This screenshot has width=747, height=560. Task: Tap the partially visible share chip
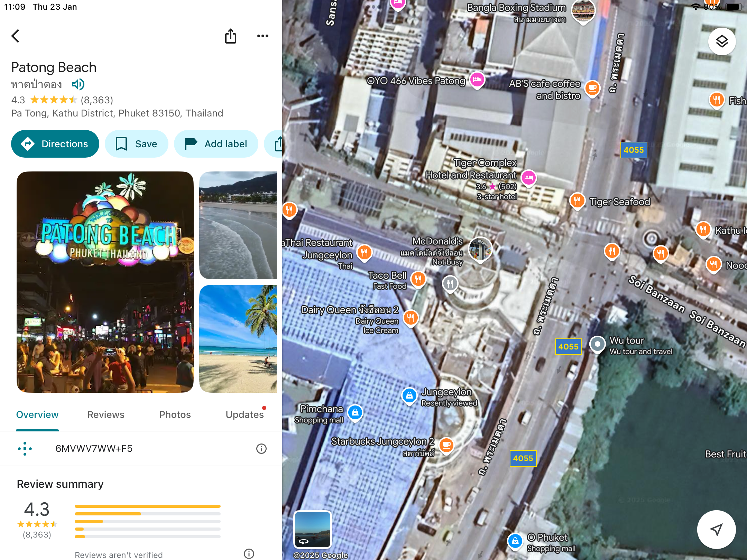coord(274,144)
